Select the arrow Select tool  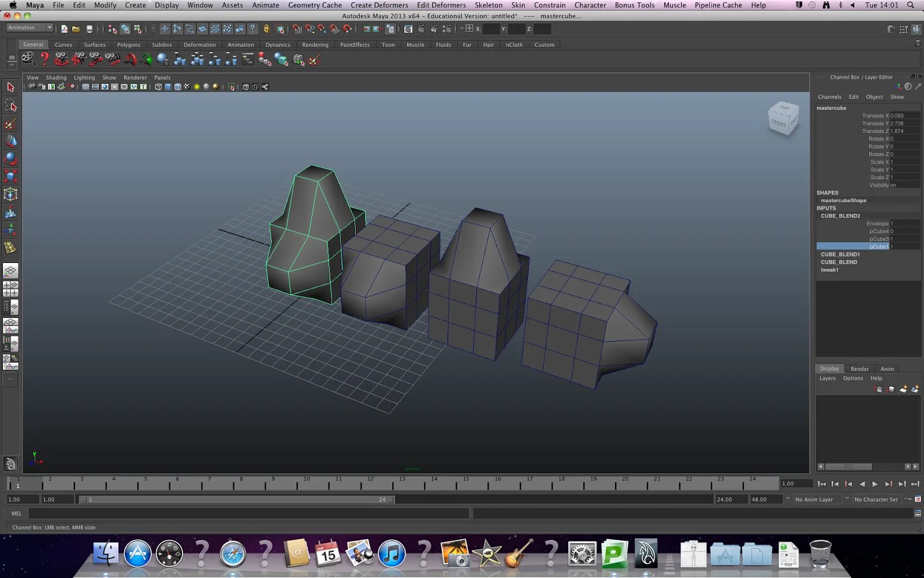click(10, 87)
